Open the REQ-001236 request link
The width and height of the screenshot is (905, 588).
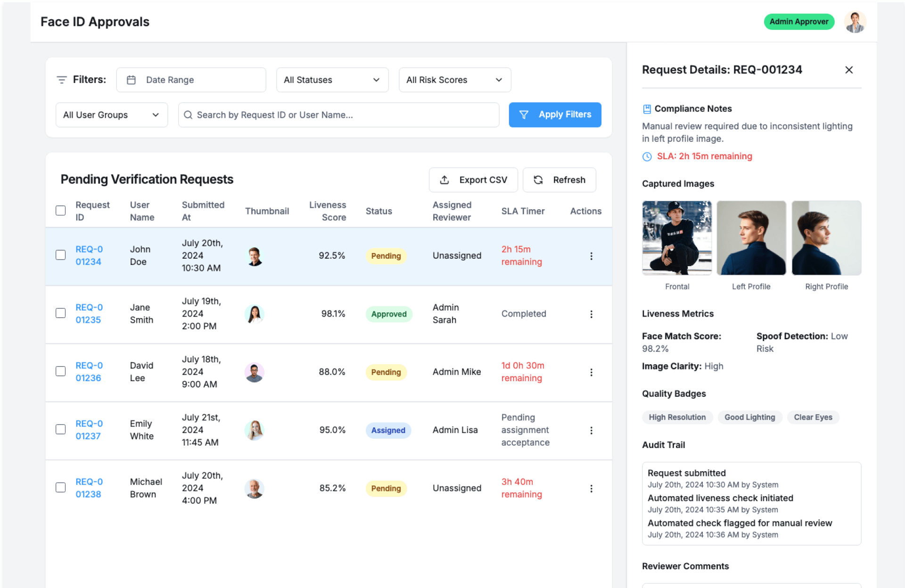click(x=89, y=372)
